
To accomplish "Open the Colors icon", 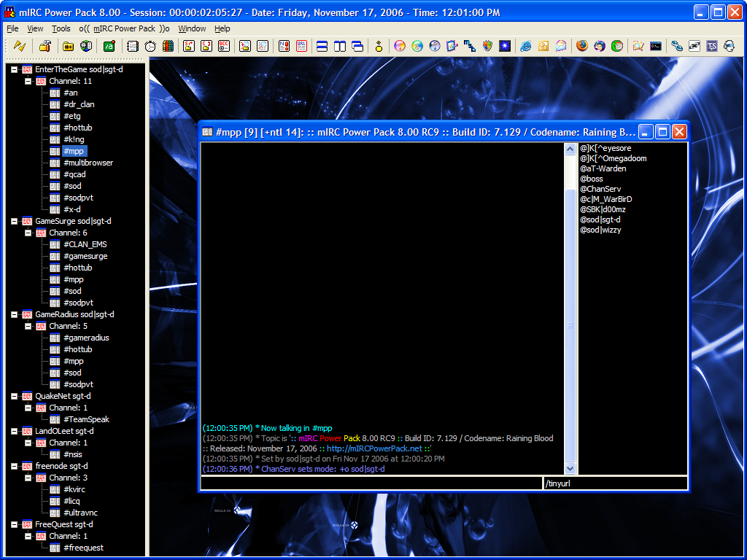I will pos(168,46).
